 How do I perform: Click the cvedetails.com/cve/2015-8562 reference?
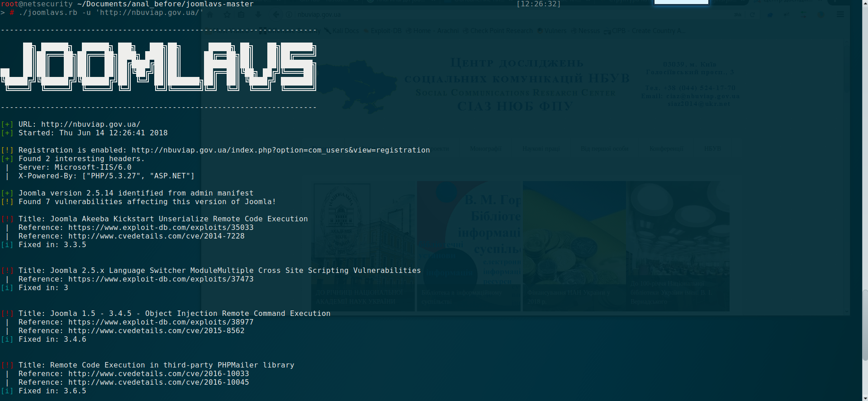(157, 330)
